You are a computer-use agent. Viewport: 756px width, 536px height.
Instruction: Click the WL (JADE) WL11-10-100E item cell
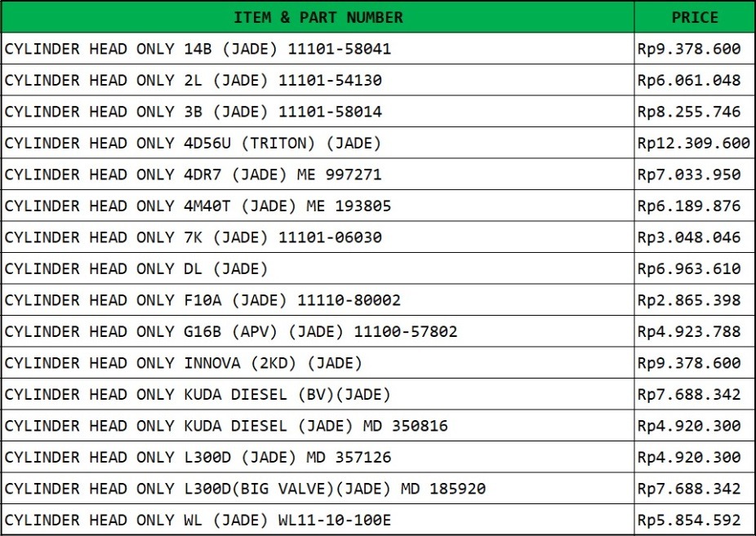pyautogui.click(x=318, y=520)
